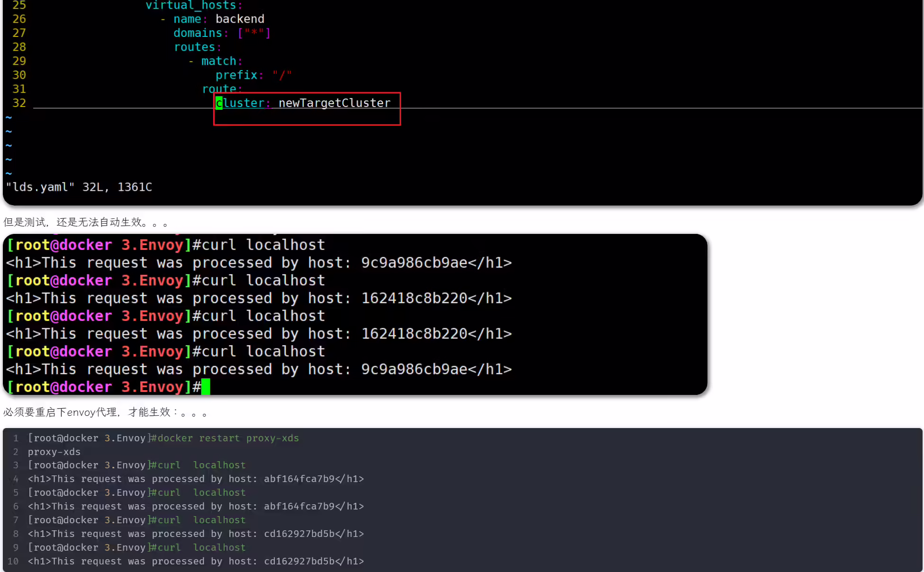
Task: Click the host abf164fca7b9 response on line 4
Action: click(x=196, y=479)
